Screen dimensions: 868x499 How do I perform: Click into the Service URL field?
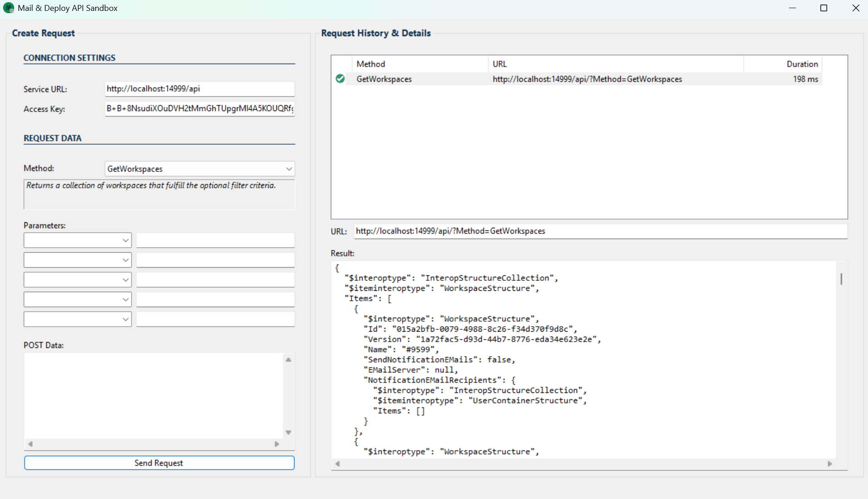200,89
